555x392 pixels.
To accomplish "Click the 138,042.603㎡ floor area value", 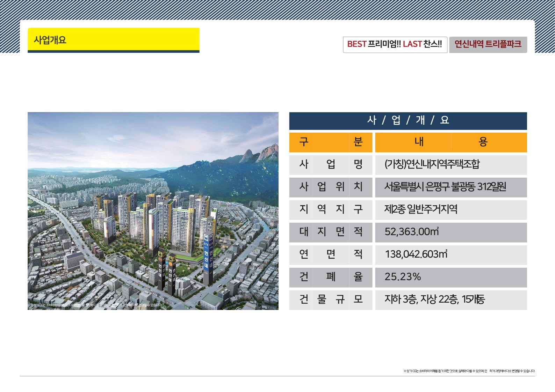I will (x=416, y=254).
